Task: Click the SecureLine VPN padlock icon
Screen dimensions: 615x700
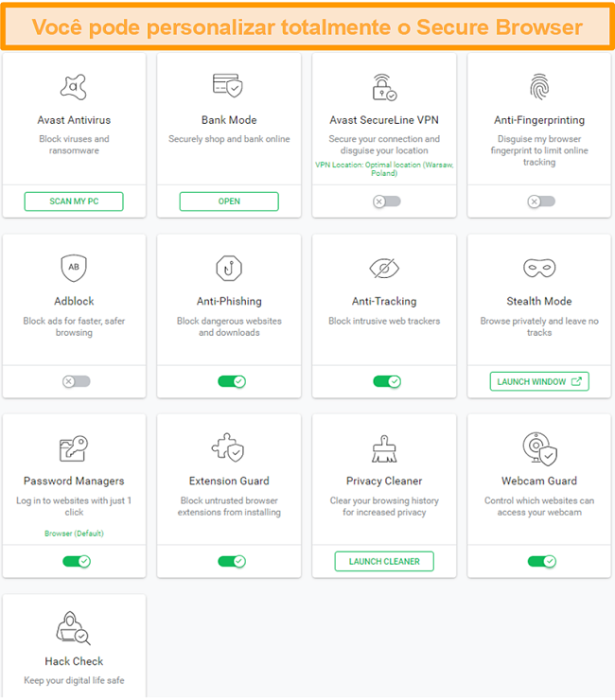Action: [384, 87]
